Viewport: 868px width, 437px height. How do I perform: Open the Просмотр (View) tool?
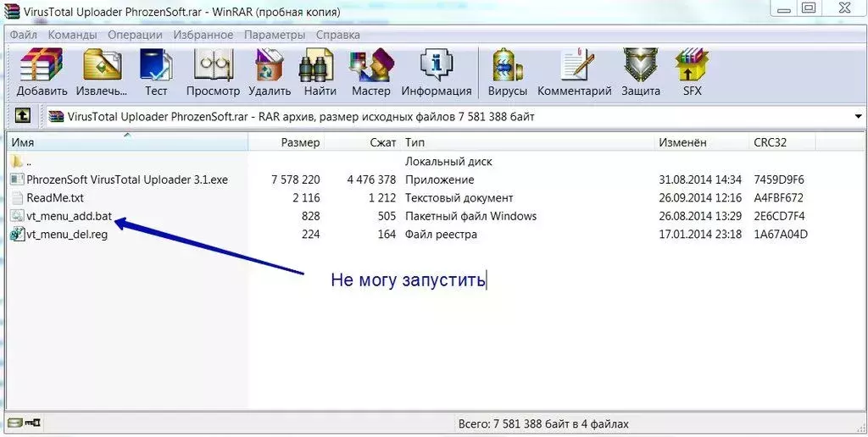(x=213, y=65)
